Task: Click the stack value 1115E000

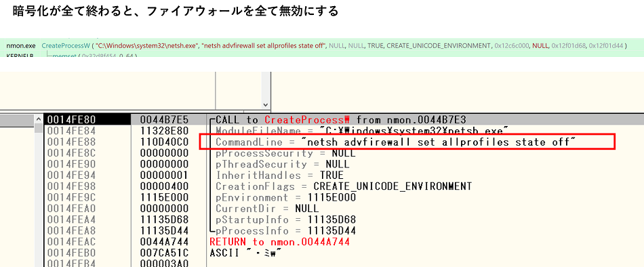Action: 164,198
